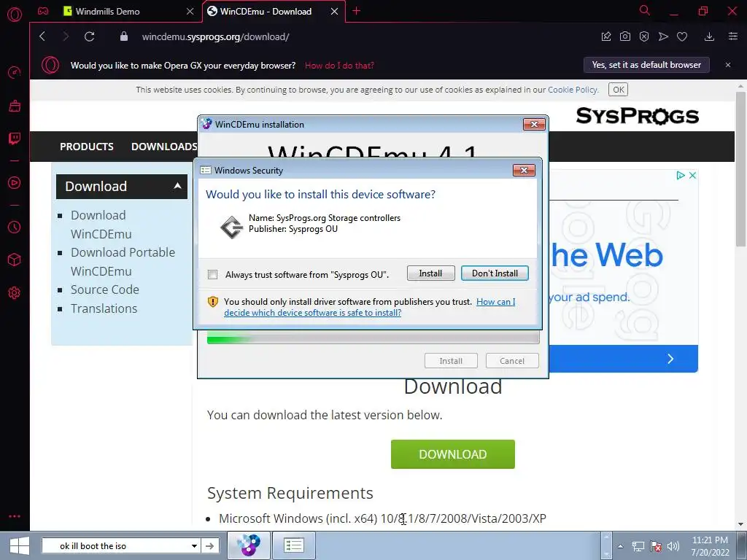The height and width of the screenshot is (560, 747).
Task: Click taskbar Go arrow button
Action: point(209,545)
